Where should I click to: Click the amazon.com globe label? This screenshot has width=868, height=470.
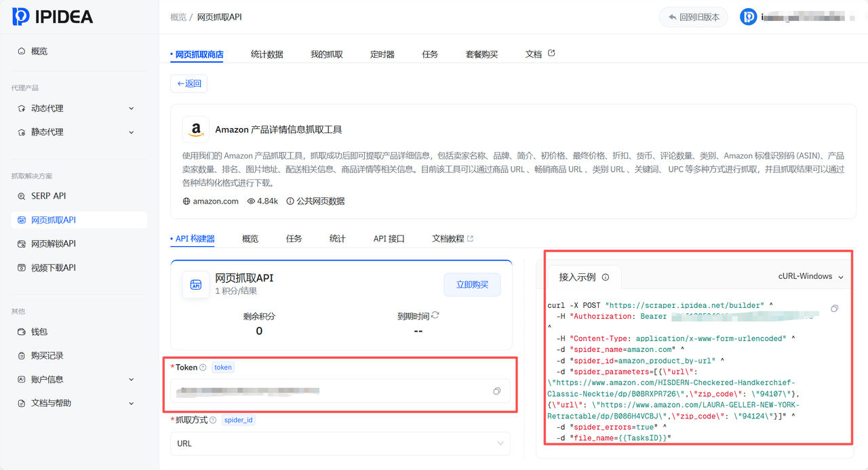(x=211, y=201)
